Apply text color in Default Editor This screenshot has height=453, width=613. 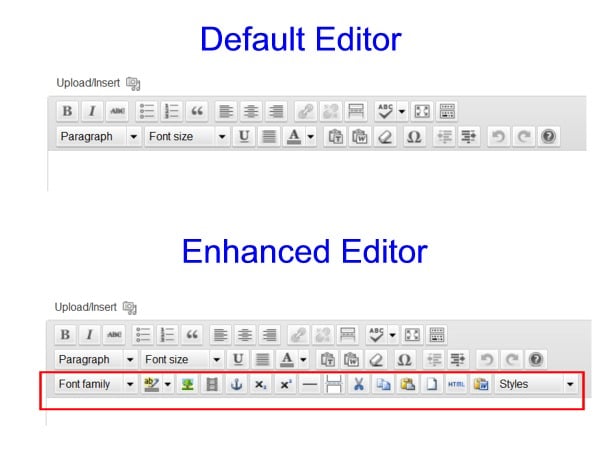coord(294,136)
